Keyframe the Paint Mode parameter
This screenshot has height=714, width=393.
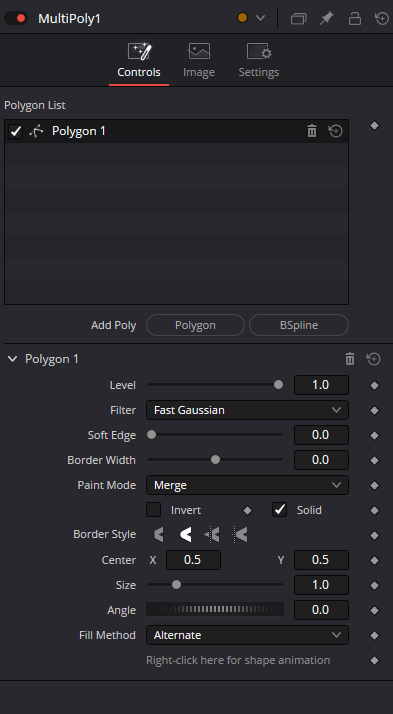pyautogui.click(x=374, y=486)
